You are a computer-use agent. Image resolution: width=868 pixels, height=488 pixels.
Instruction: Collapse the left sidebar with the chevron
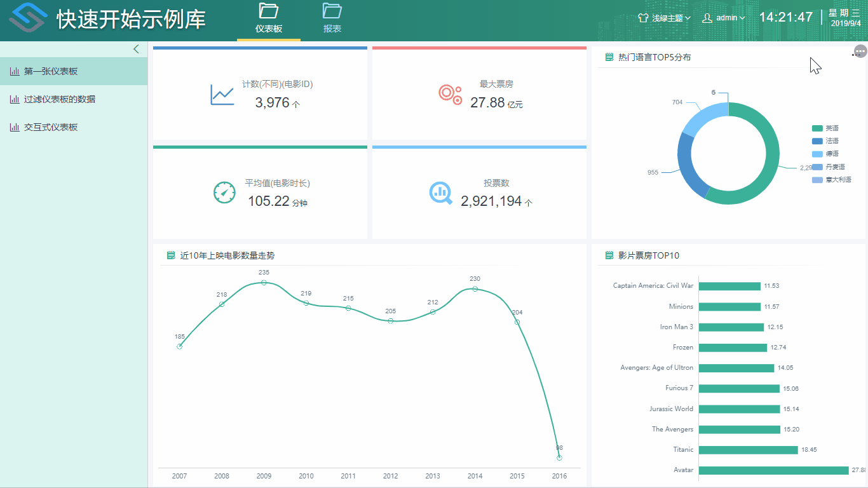(136, 49)
